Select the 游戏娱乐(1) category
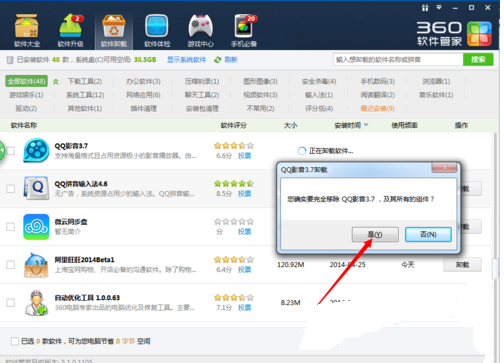This screenshot has width=504, height=363. (x=26, y=95)
